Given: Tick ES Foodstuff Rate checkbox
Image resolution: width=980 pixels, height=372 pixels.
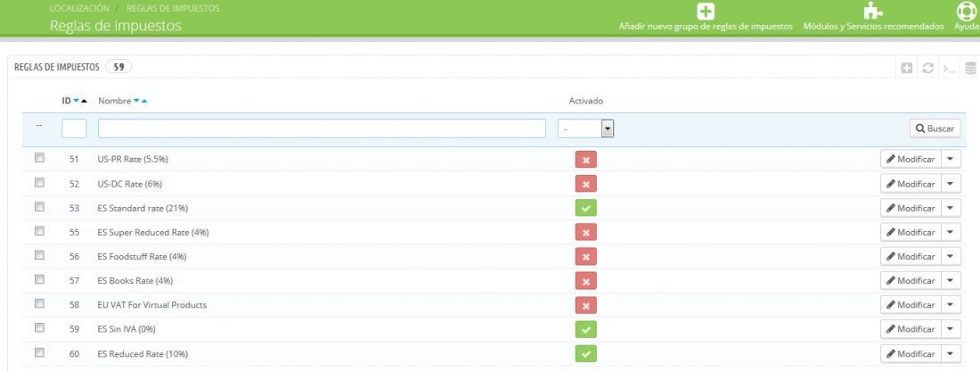Looking at the screenshot, I should click(x=39, y=255).
